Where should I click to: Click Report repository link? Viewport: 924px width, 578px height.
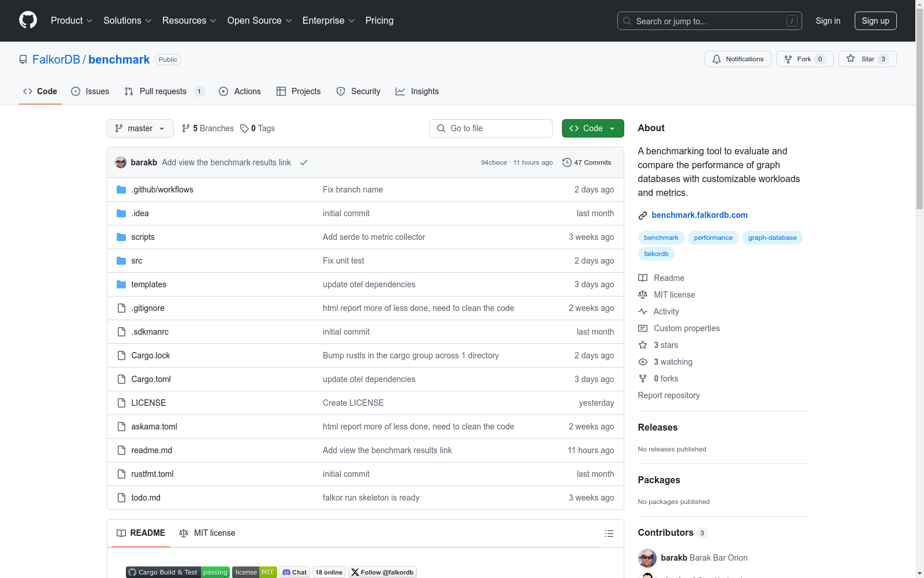[x=669, y=395]
